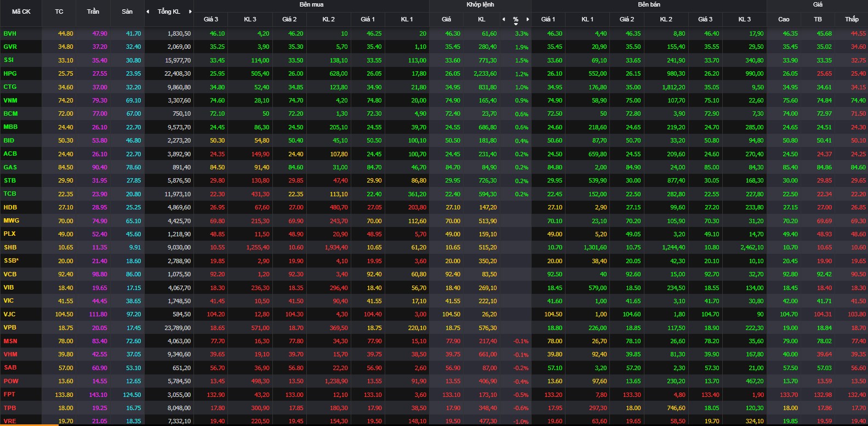The height and width of the screenshot is (426, 868).
Task: Open the GVR stock symbol
Action: tap(10, 47)
